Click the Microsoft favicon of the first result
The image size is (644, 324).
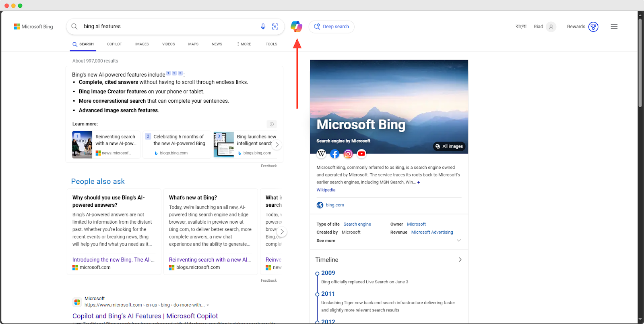77,302
